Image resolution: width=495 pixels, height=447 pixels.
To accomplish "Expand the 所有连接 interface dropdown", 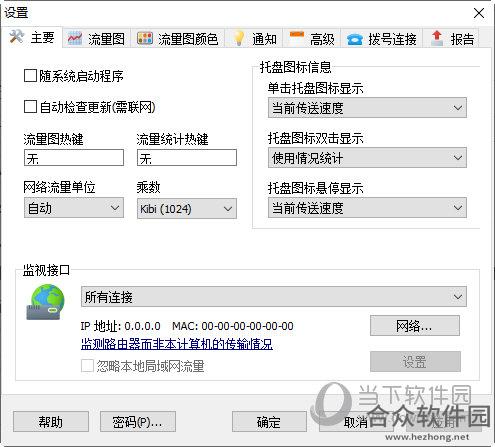I will (274, 296).
